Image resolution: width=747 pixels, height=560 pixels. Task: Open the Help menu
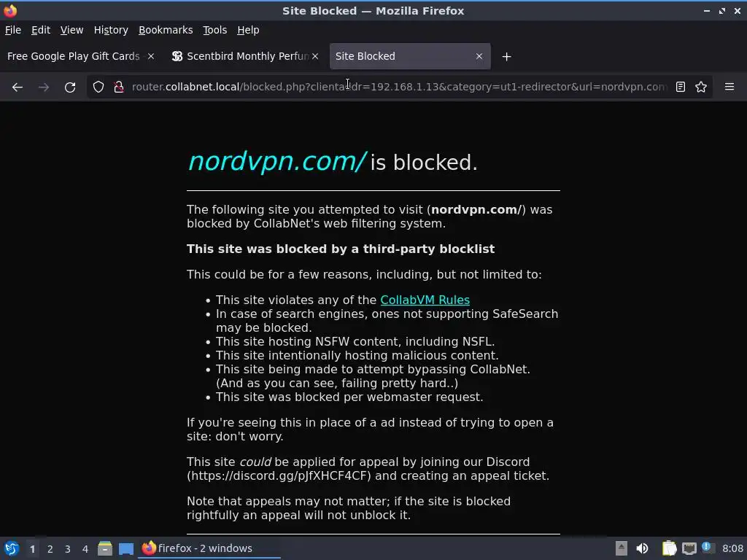click(248, 30)
